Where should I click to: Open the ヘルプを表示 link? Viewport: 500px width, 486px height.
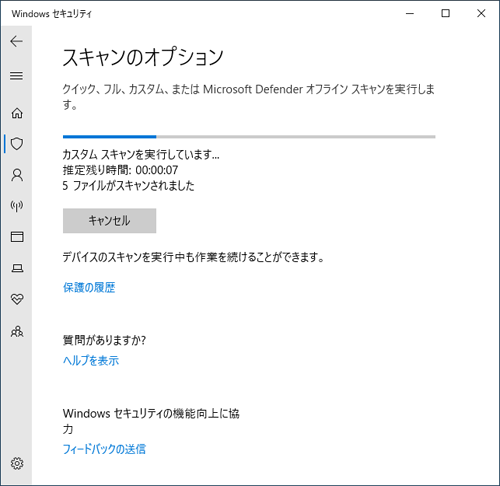pos(91,360)
